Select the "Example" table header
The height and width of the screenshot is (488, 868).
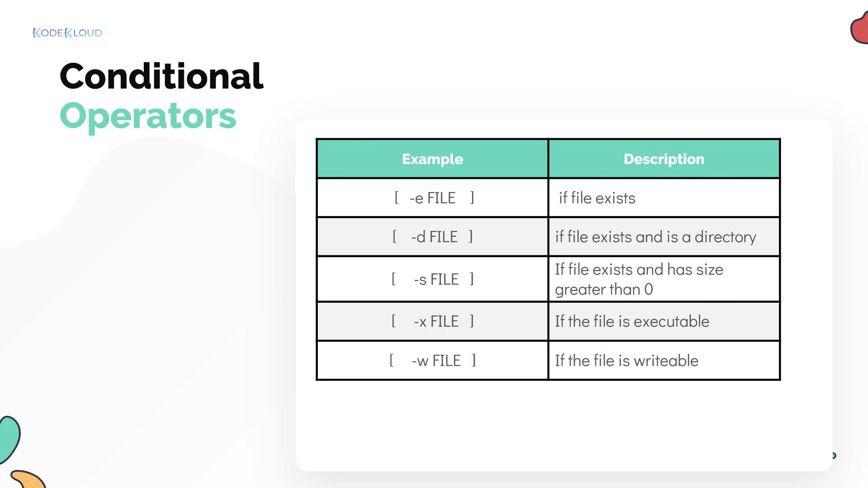point(432,159)
